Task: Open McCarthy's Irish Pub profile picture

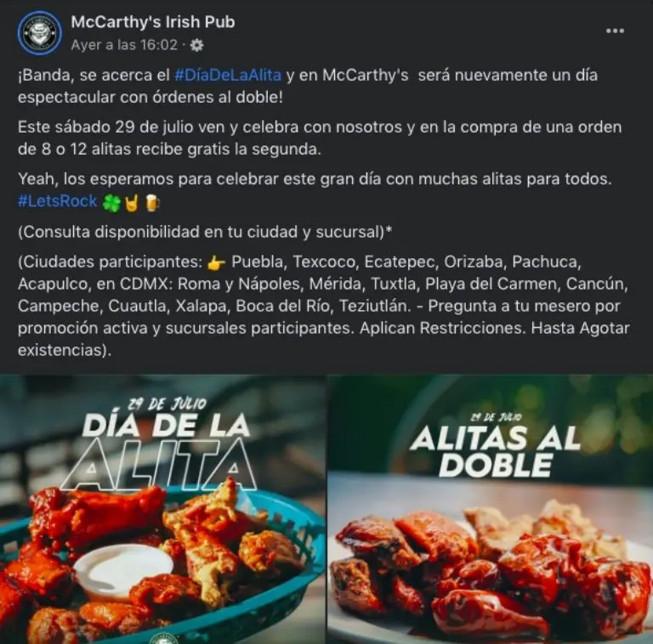Action: click(x=40, y=33)
